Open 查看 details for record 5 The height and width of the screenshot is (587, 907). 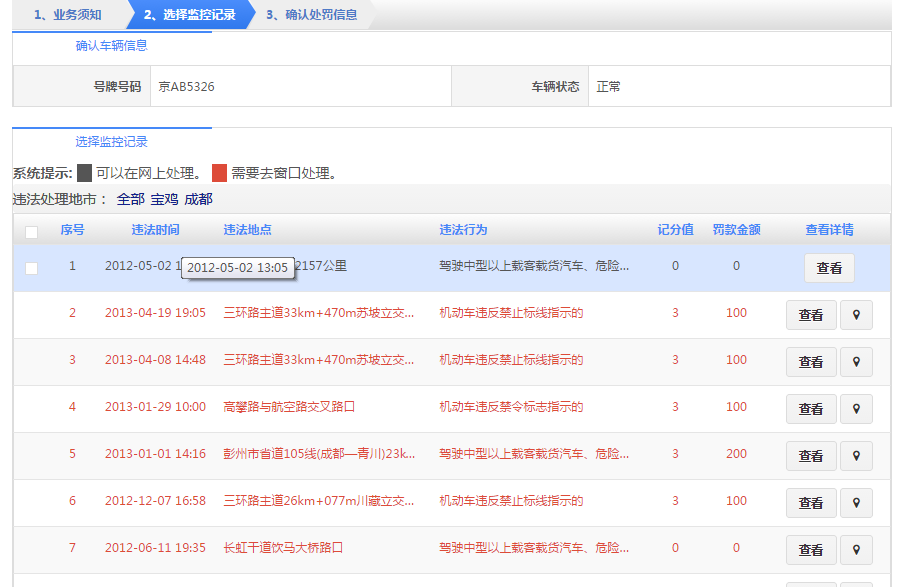811,455
